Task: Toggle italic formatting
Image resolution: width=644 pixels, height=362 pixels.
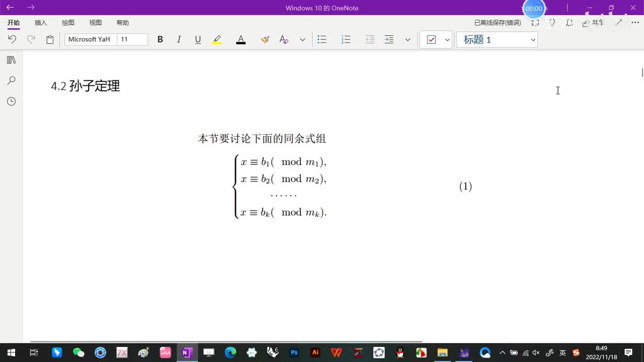Action: pos(179,39)
